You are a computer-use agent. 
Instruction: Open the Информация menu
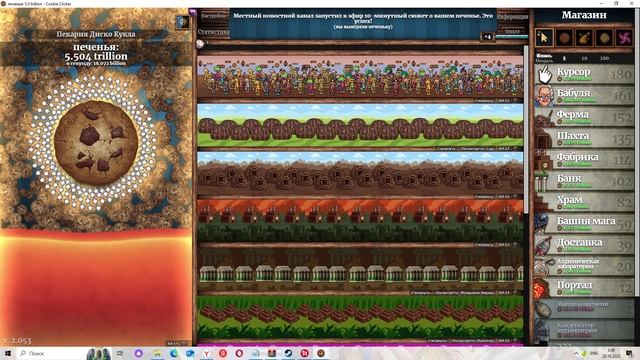[x=512, y=17]
